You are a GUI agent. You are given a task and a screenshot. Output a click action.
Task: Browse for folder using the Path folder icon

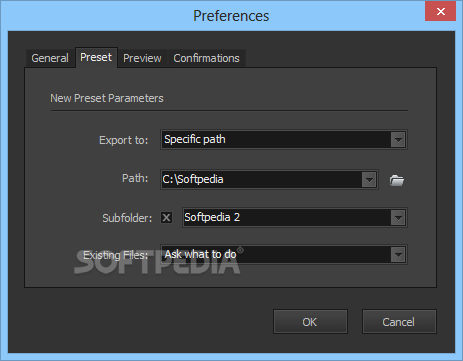397,180
